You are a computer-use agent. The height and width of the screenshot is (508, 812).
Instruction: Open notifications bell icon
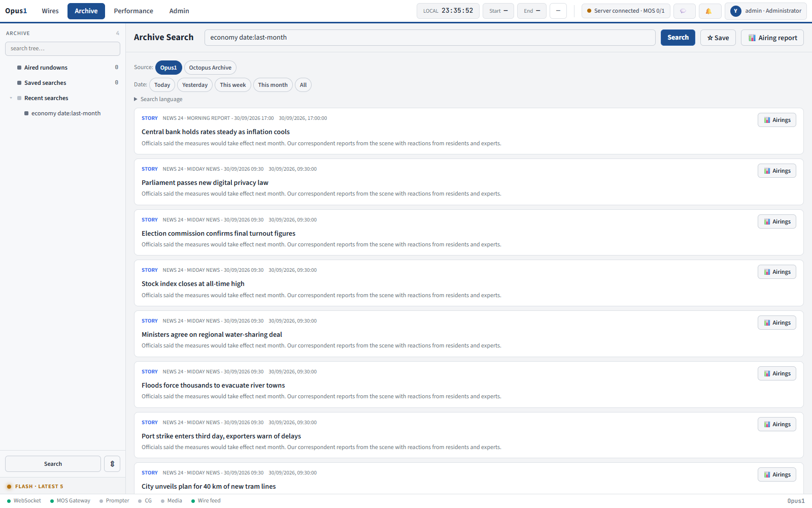(x=709, y=11)
